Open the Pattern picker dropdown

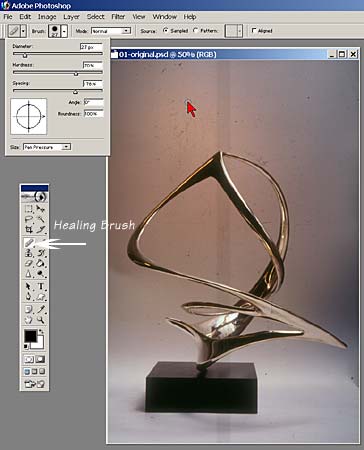pyautogui.click(x=240, y=31)
